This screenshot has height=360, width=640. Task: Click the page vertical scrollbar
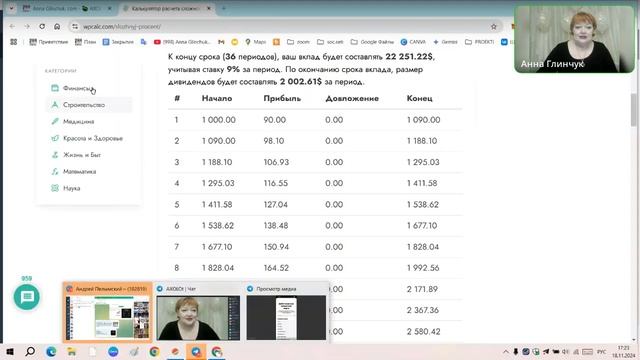click(x=633, y=110)
